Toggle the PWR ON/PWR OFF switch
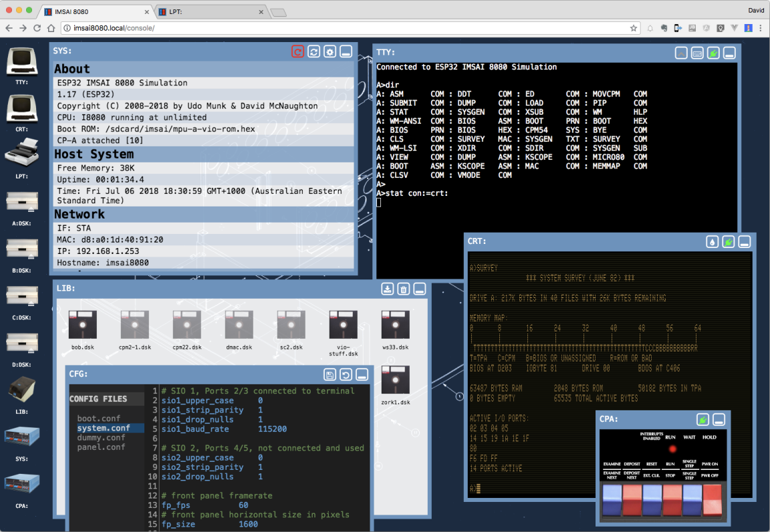 pyautogui.click(x=712, y=499)
